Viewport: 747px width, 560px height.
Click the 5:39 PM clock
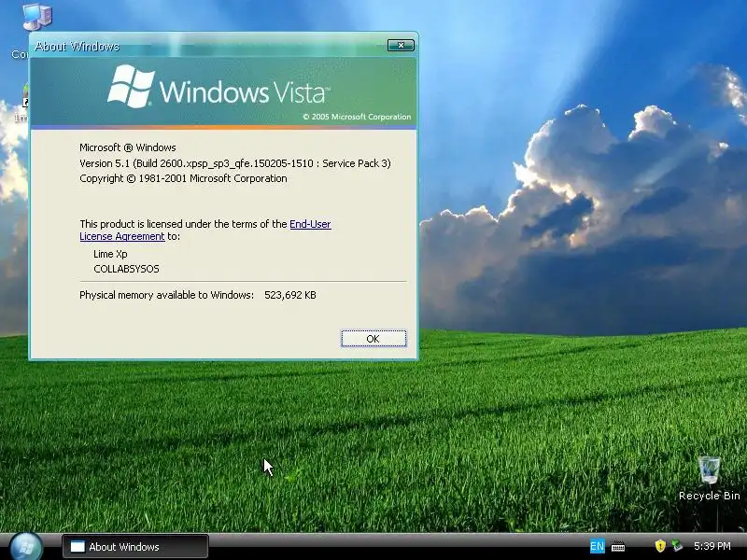tap(712, 546)
